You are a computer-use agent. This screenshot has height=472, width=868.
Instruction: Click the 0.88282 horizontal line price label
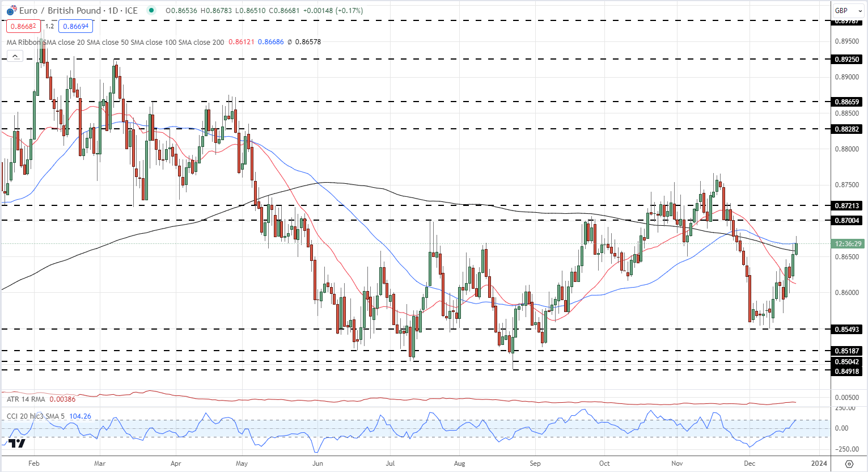846,129
